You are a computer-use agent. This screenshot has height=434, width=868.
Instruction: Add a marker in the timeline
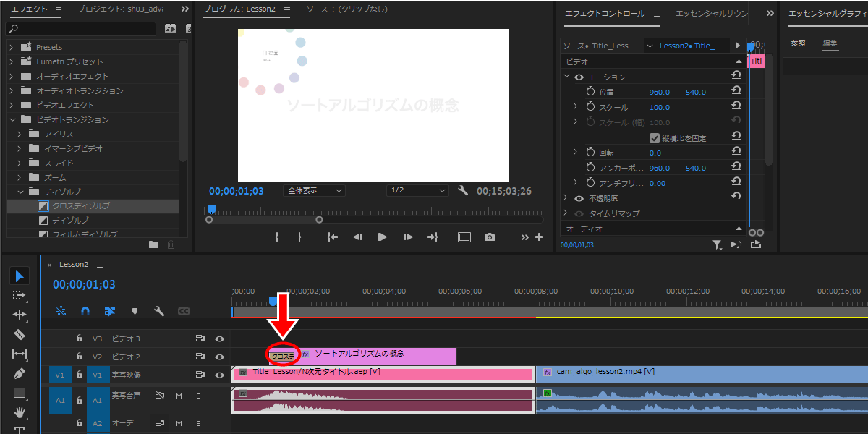135,311
